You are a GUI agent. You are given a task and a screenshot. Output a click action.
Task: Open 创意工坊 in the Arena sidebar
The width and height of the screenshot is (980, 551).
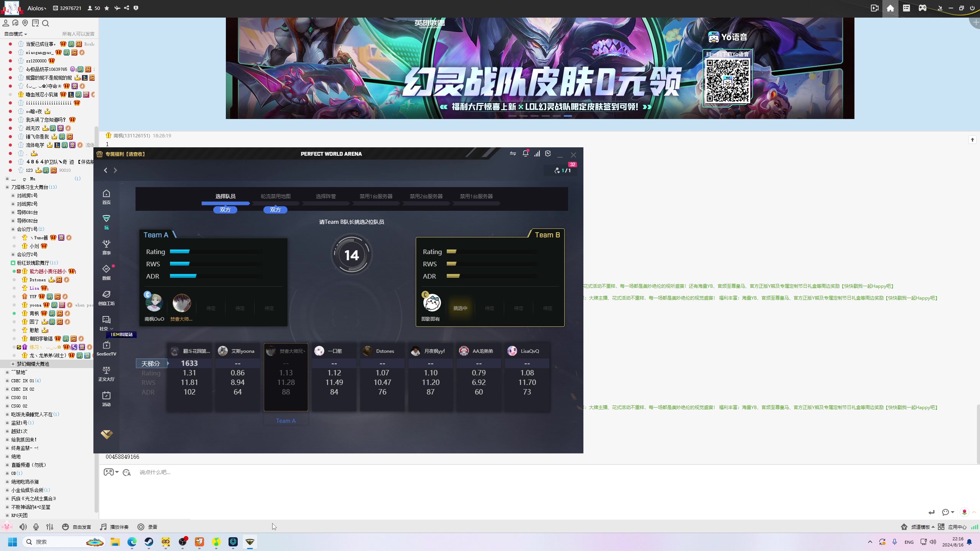(106, 298)
